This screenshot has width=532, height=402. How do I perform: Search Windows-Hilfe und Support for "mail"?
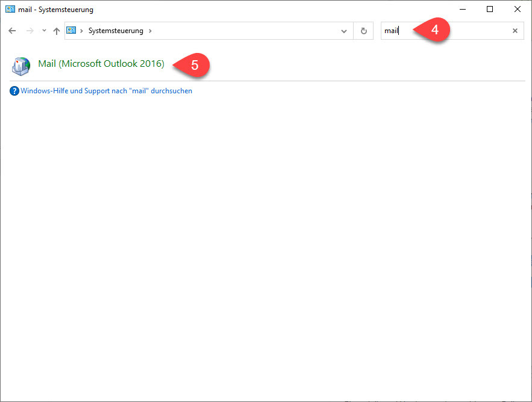106,91
